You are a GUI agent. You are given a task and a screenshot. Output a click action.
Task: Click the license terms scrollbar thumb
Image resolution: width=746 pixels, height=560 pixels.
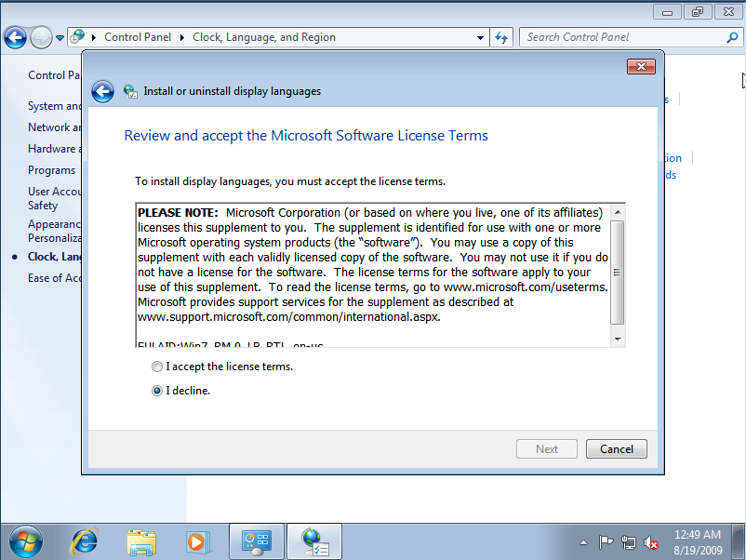617,273
